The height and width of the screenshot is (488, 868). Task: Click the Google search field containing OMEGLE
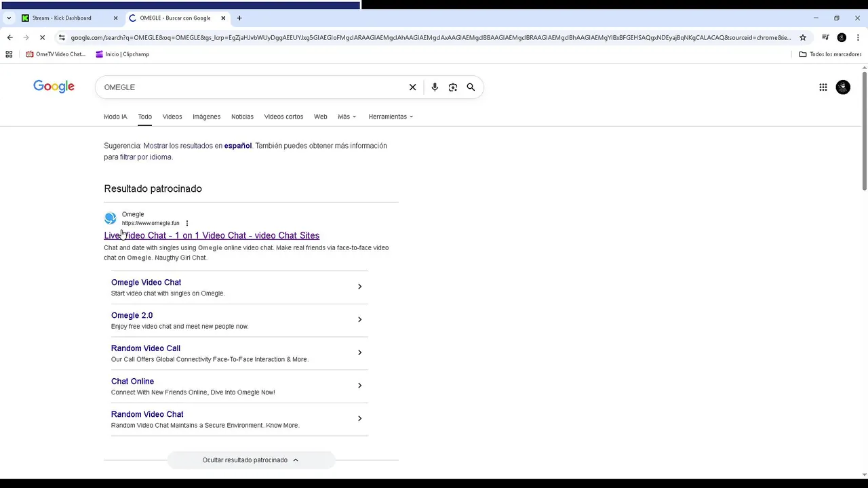click(x=251, y=87)
